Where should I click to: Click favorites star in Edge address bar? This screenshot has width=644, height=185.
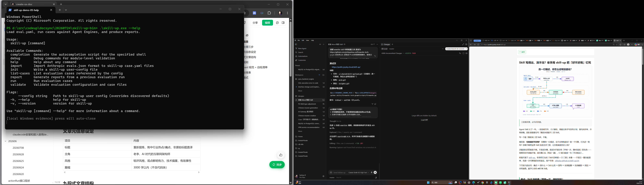pyautogui.click(x=617, y=45)
